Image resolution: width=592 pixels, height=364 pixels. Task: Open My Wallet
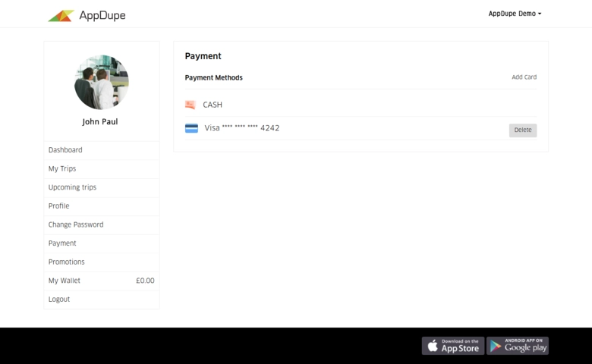[102, 281]
